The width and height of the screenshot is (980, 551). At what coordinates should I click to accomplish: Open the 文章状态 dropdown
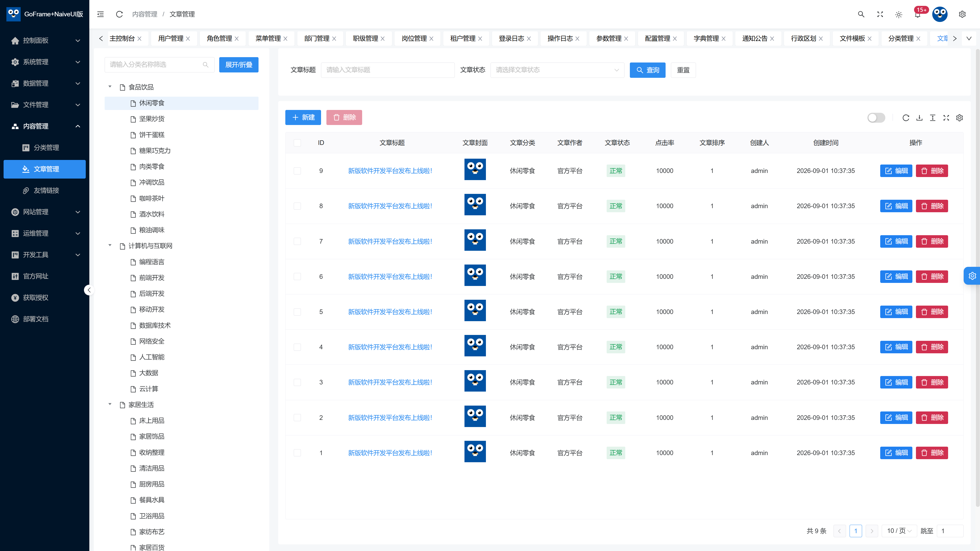pos(557,70)
